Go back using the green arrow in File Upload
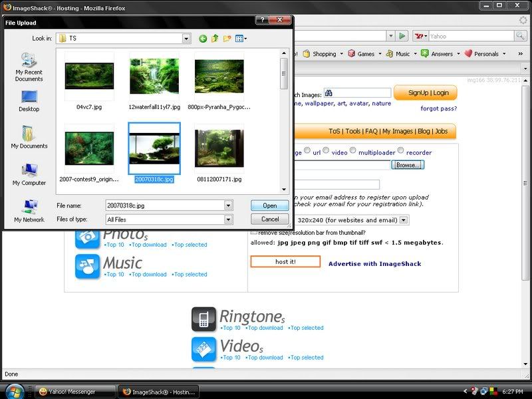The height and width of the screenshot is (399, 532). (x=203, y=39)
